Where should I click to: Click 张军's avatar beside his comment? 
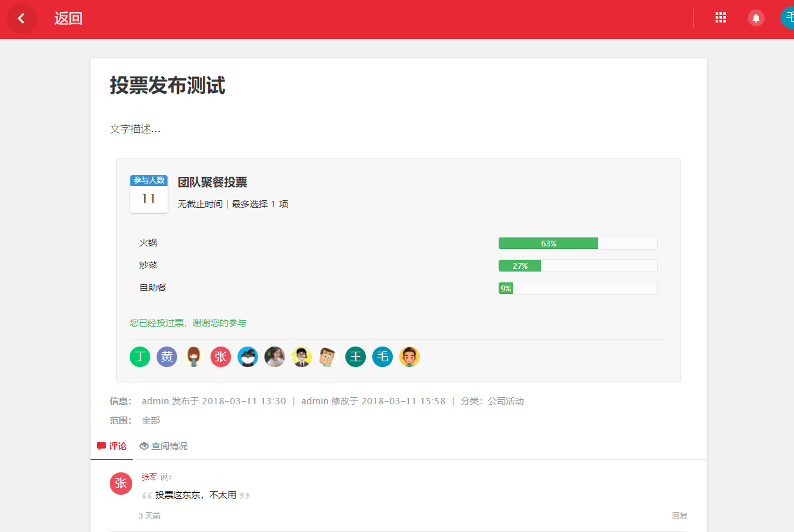(121, 483)
